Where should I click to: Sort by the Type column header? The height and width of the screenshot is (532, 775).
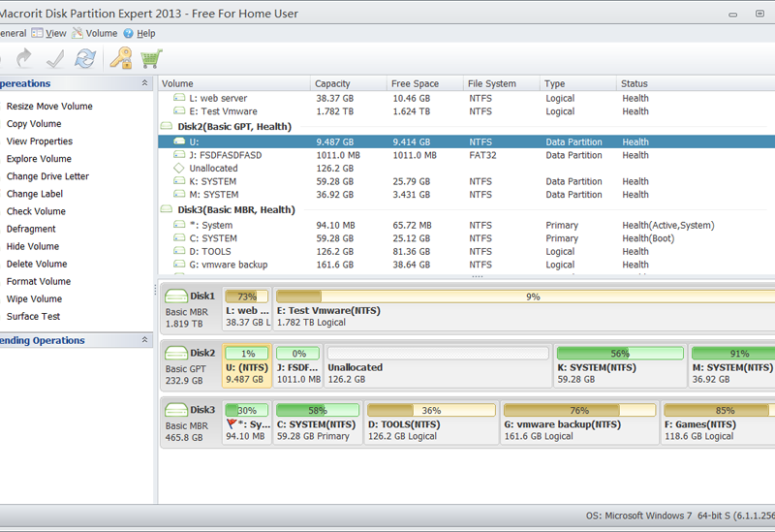click(577, 83)
